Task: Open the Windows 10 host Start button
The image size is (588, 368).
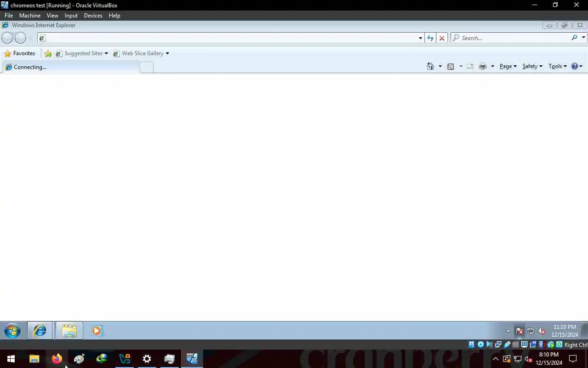Action: pos(11,359)
